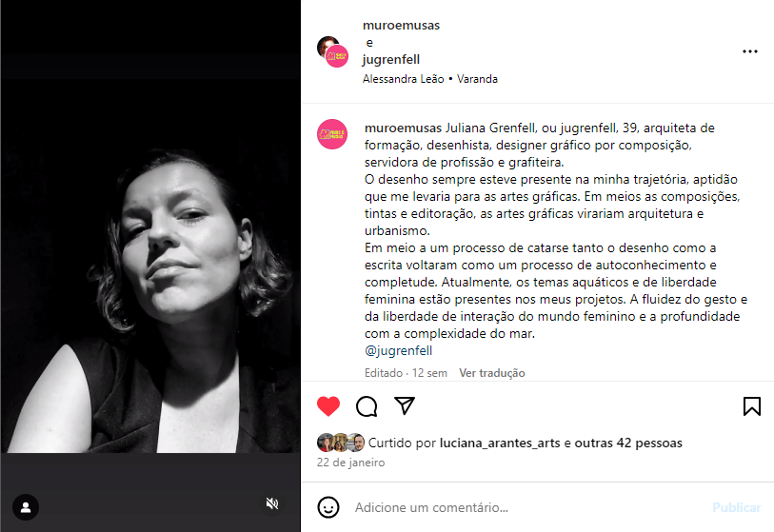Click the Publicar button
774x532 pixels.
[737, 507]
